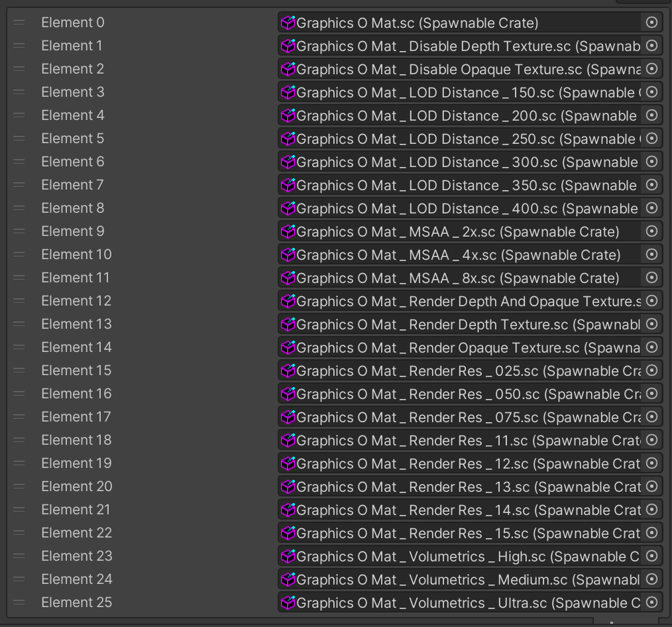This screenshot has width=672, height=627.
Task: Open object picker for Element 19
Action: pyautogui.click(x=651, y=463)
